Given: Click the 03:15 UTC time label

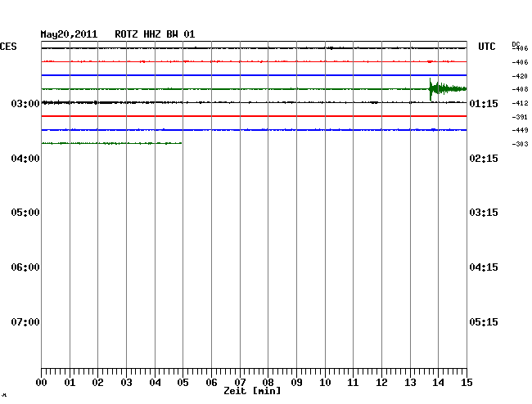Looking at the screenshot, I should click(x=484, y=213).
